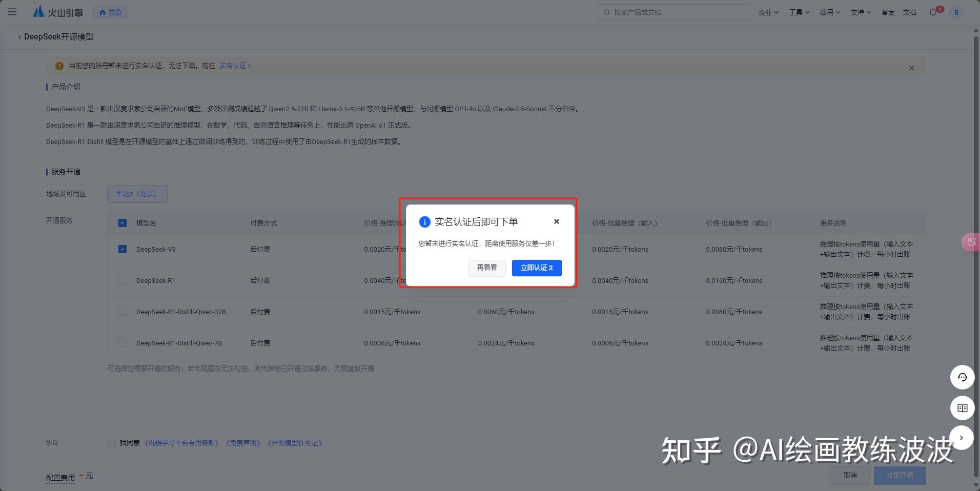Expand the 支持 menu
The width and height of the screenshot is (980, 491).
(861, 12)
